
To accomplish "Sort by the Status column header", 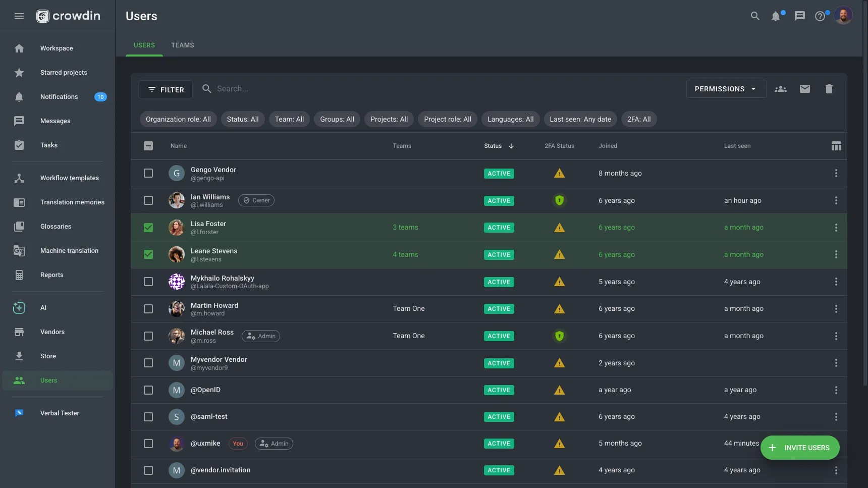I will click(493, 146).
